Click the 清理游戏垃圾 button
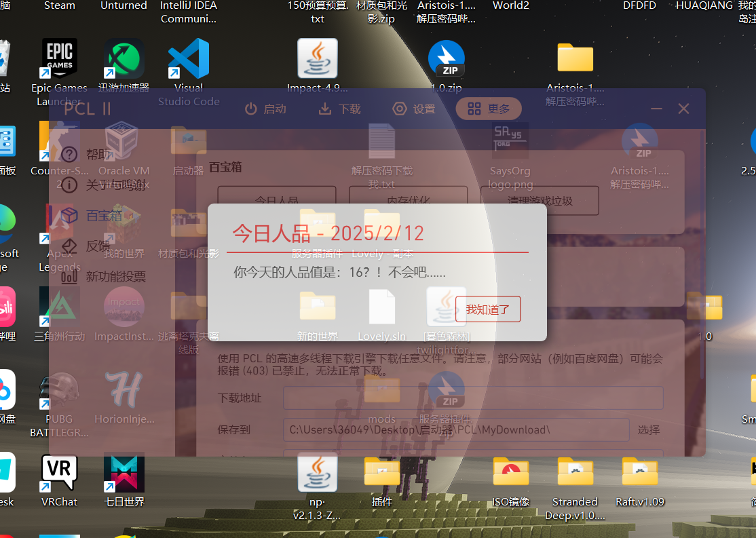Viewport: 756px width, 538px height. coord(540,200)
